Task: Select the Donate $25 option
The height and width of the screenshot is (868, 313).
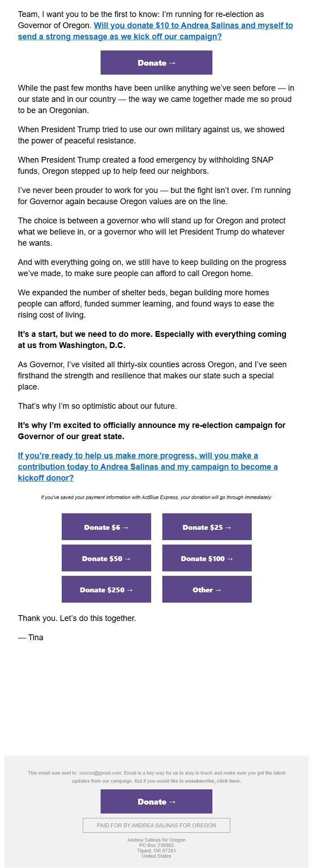Action: coord(207,527)
